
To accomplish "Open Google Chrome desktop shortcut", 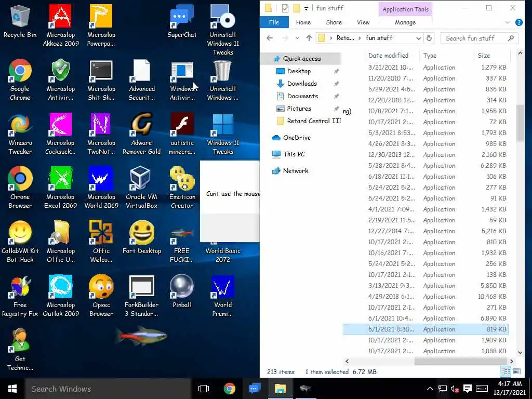I will (x=20, y=79).
